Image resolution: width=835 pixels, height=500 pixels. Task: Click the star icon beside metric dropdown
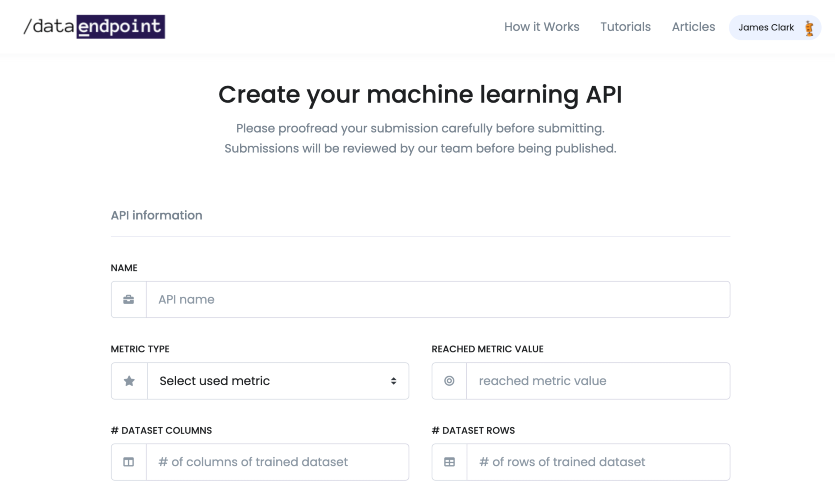tap(129, 381)
